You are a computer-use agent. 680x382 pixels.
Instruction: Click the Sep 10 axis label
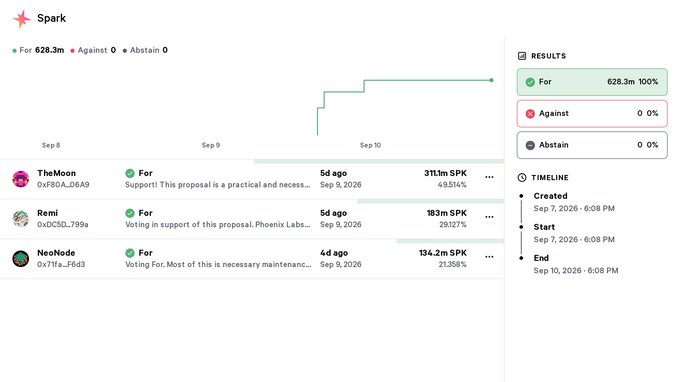pyautogui.click(x=370, y=145)
